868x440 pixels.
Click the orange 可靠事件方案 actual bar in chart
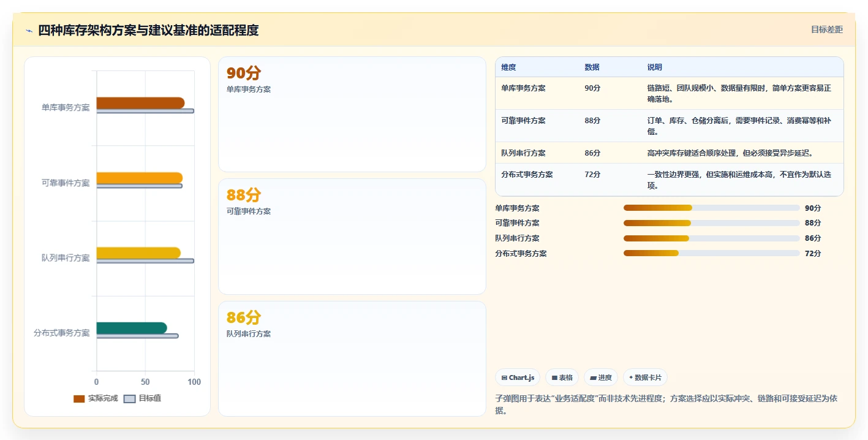tap(139, 178)
